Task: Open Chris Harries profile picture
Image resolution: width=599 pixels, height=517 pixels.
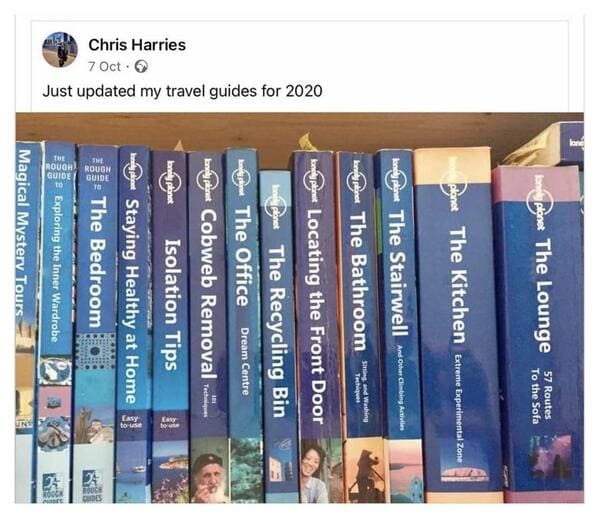Action: click(60, 50)
